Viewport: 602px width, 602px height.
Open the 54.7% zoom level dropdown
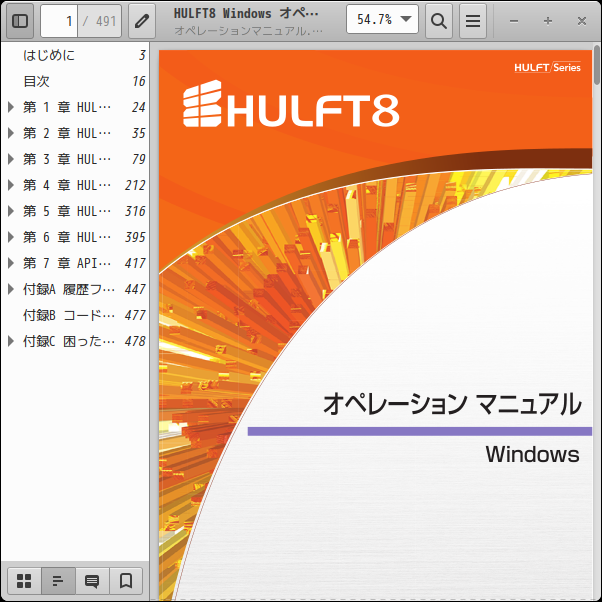coord(382,19)
